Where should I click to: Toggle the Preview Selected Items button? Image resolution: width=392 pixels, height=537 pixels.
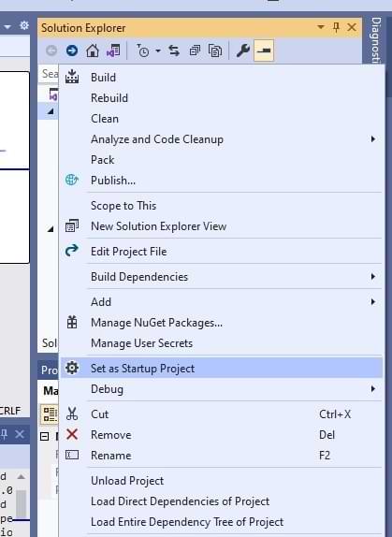(x=264, y=51)
